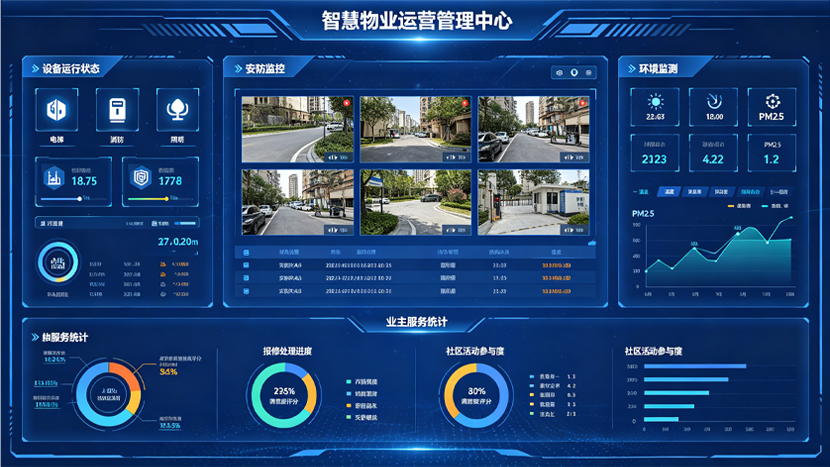Click the gauge icon showing 18.00
The height and width of the screenshot is (467, 830).
(714, 102)
